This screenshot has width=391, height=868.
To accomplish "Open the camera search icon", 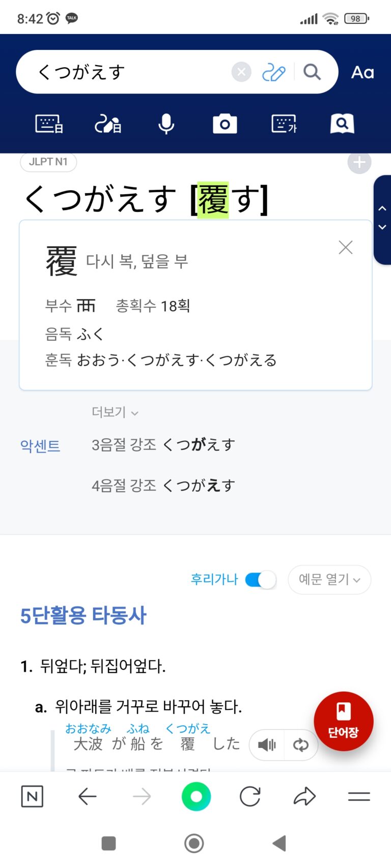I will (x=225, y=124).
